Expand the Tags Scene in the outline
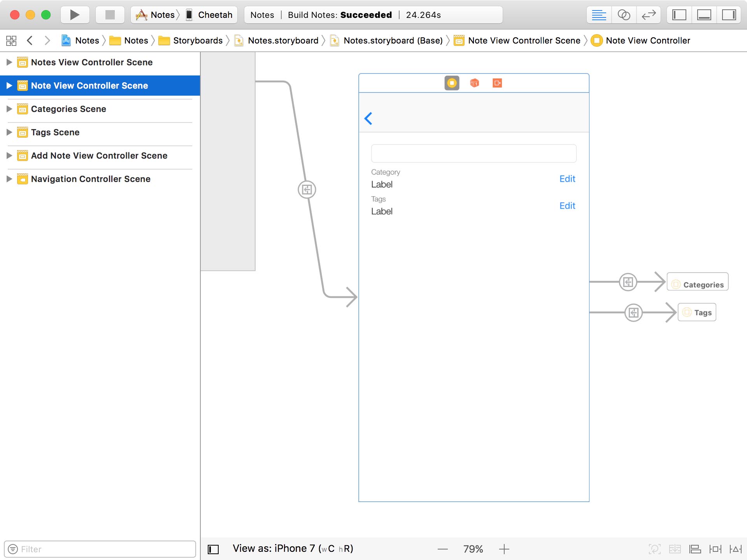 [9, 132]
